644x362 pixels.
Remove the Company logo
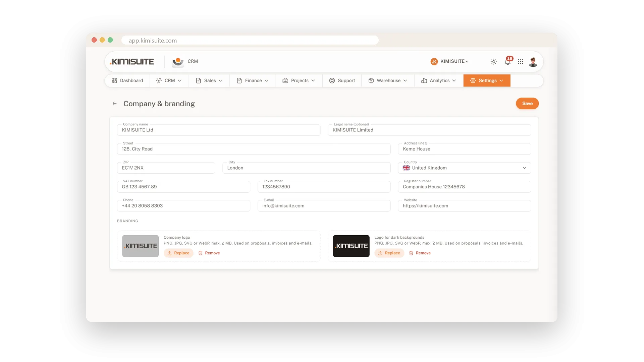click(x=209, y=253)
